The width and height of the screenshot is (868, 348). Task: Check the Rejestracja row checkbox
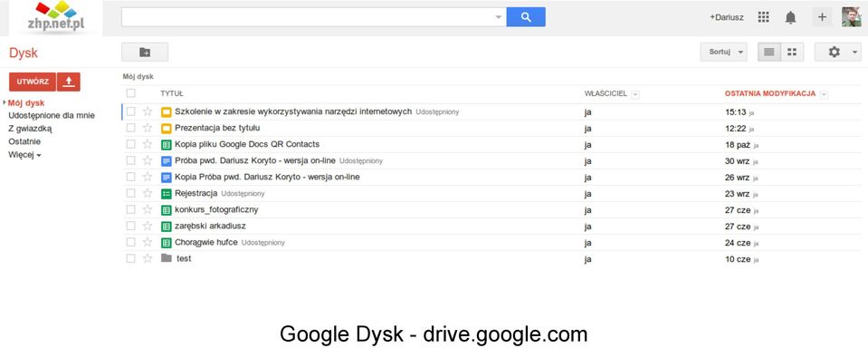[130, 193]
